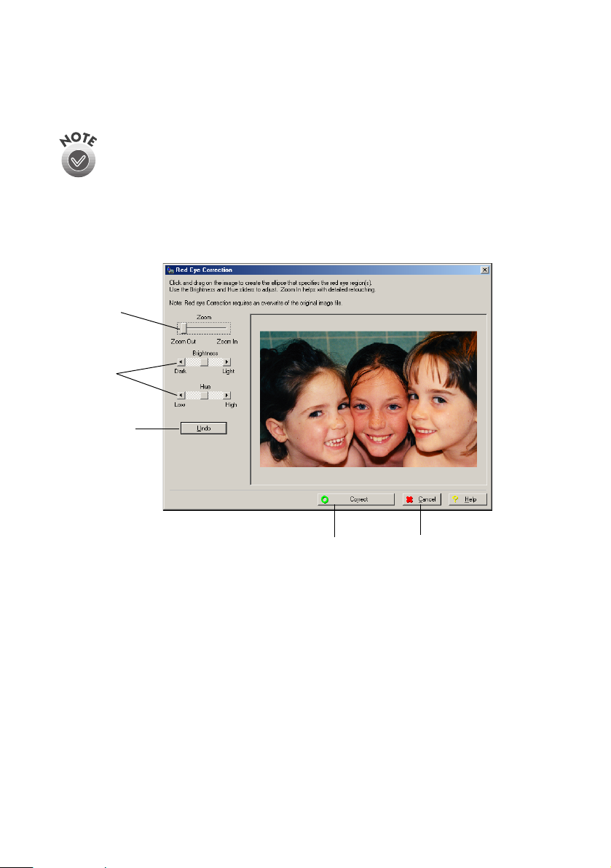The image size is (611, 868).
Task: Click the Brightness track right of the thumb
Action: click(x=216, y=361)
